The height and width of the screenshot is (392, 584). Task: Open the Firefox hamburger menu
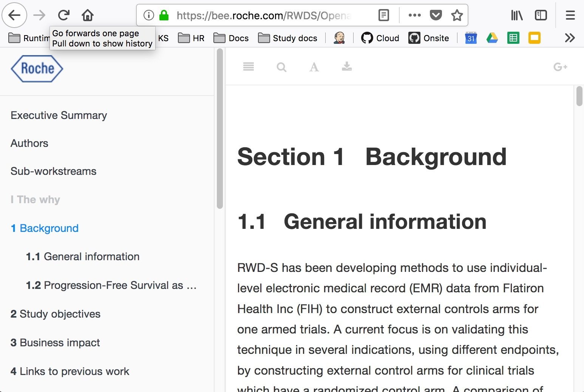[570, 15]
